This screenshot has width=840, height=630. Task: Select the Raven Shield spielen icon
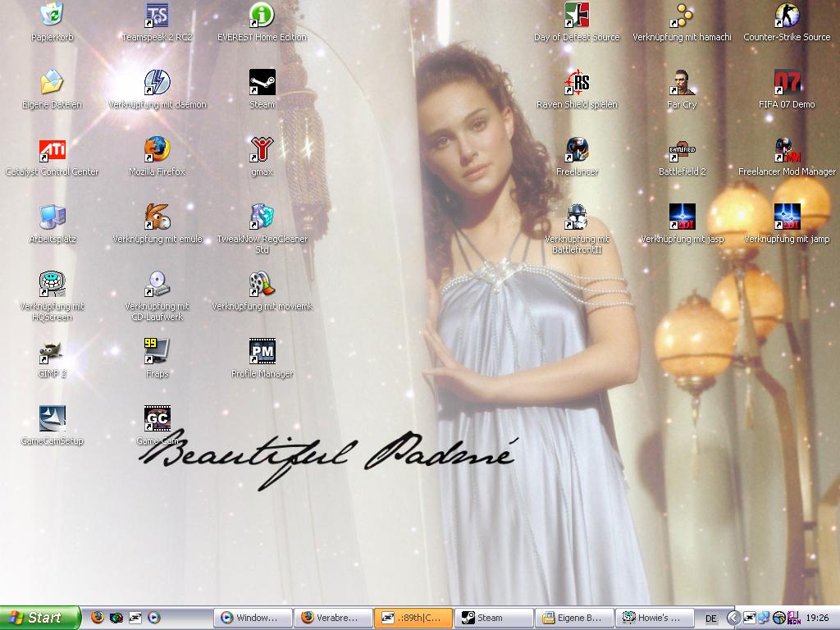[x=577, y=82]
